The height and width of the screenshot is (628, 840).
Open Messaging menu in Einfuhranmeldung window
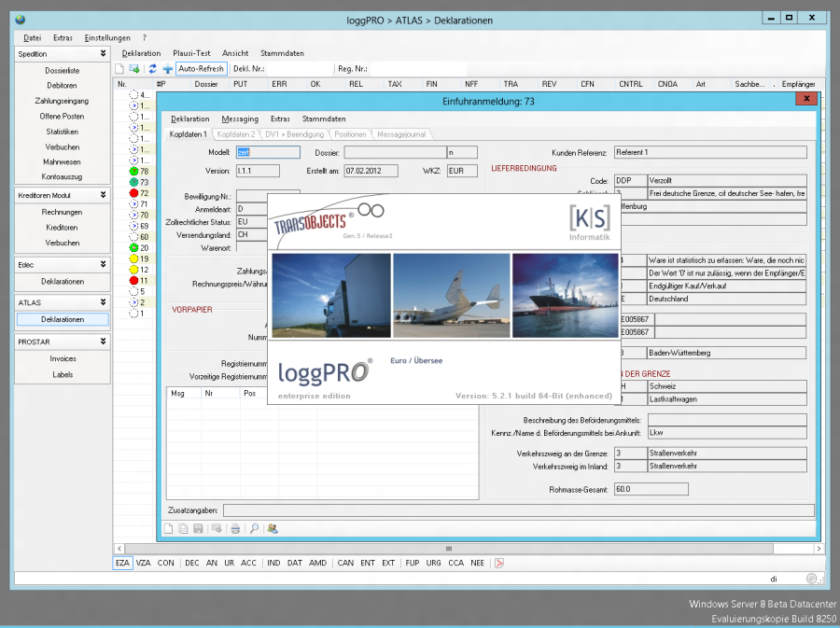pyautogui.click(x=240, y=119)
